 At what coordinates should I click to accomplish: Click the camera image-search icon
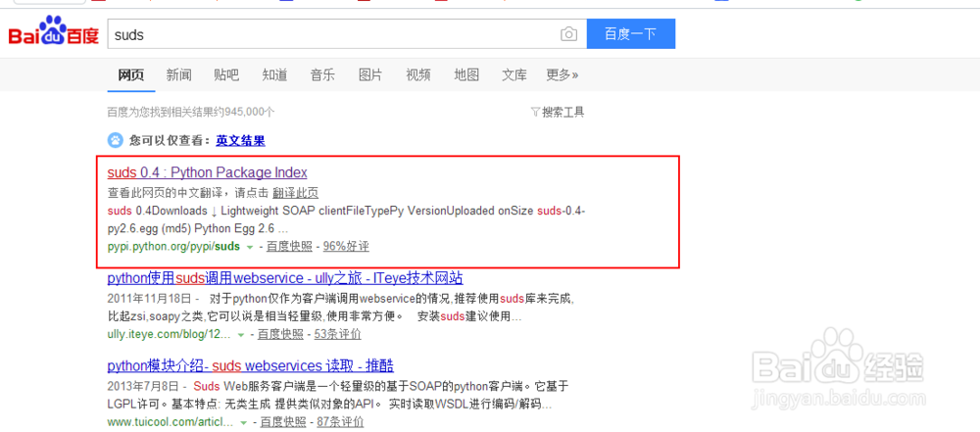(x=568, y=34)
